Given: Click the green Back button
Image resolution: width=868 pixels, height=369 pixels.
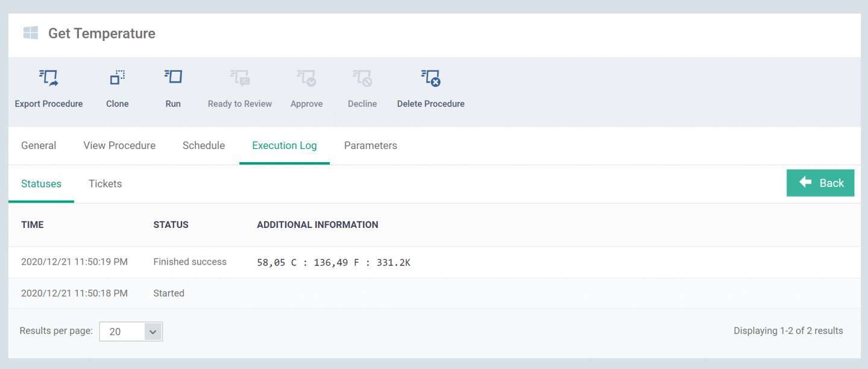Looking at the screenshot, I should pyautogui.click(x=820, y=183).
